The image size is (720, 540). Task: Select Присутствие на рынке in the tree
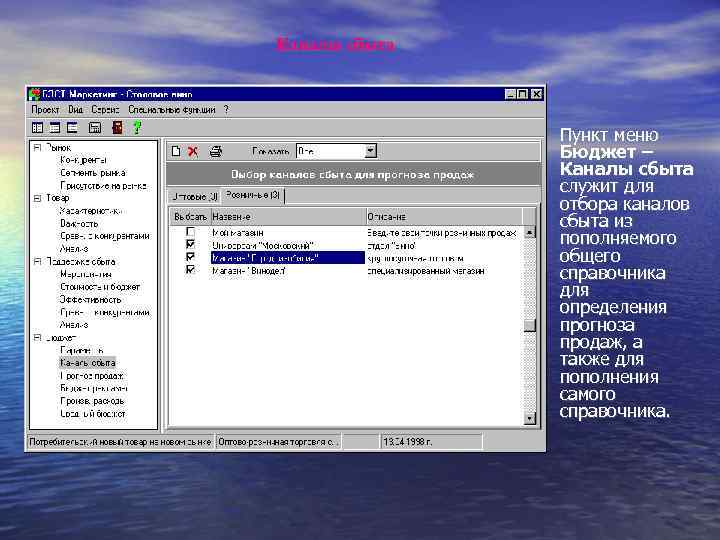pyautogui.click(x=103, y=186)
